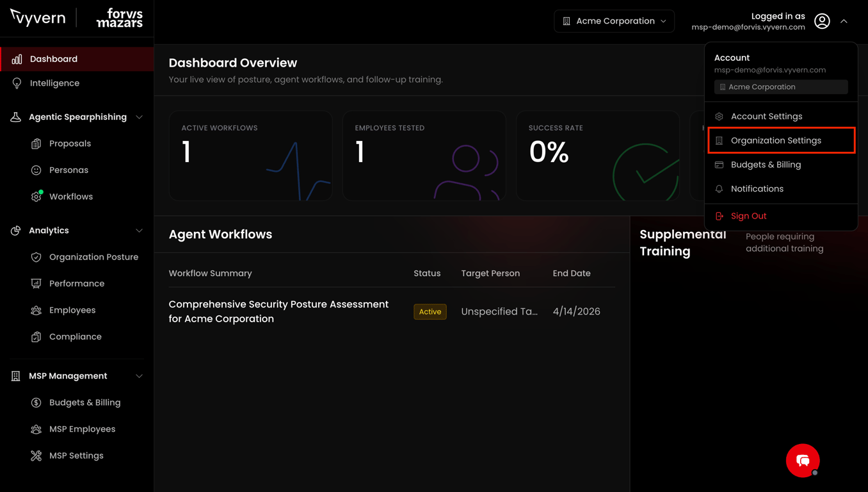868x492 pixels.
Task: Click the MSP Settings tools icon
Action: (x=36, y=455)
